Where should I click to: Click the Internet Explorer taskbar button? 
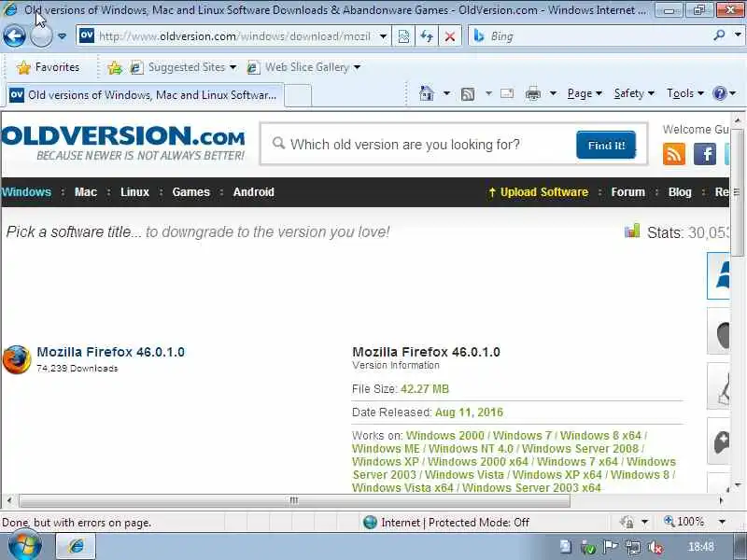point(77,546)
